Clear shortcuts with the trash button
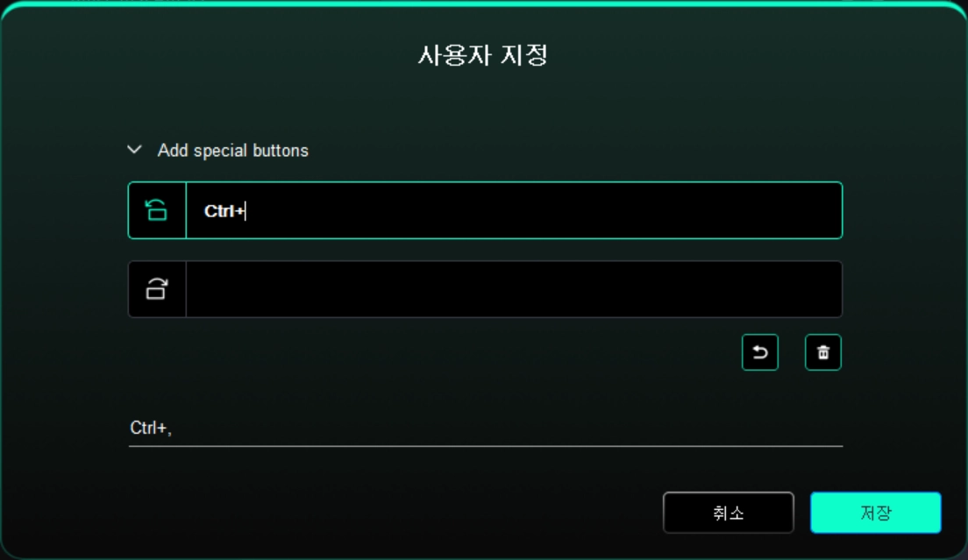Viewport: 968px width, 560px height. point(823,352)
